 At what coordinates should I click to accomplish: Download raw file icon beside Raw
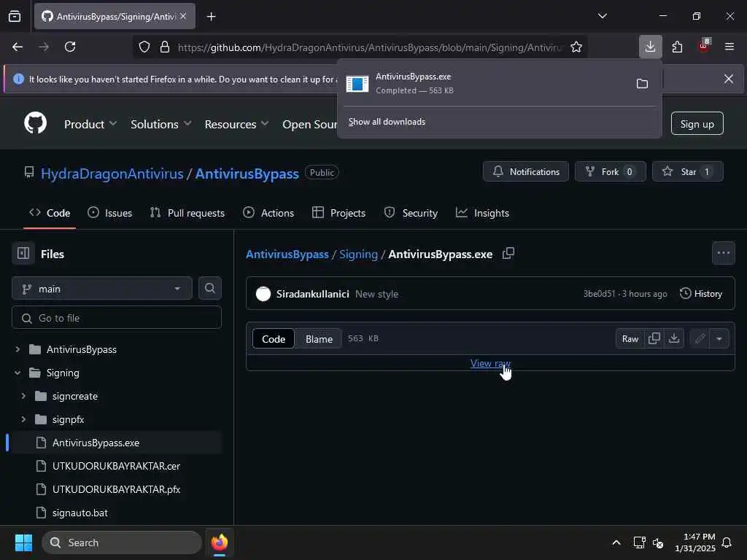click(x=673, y=338)
